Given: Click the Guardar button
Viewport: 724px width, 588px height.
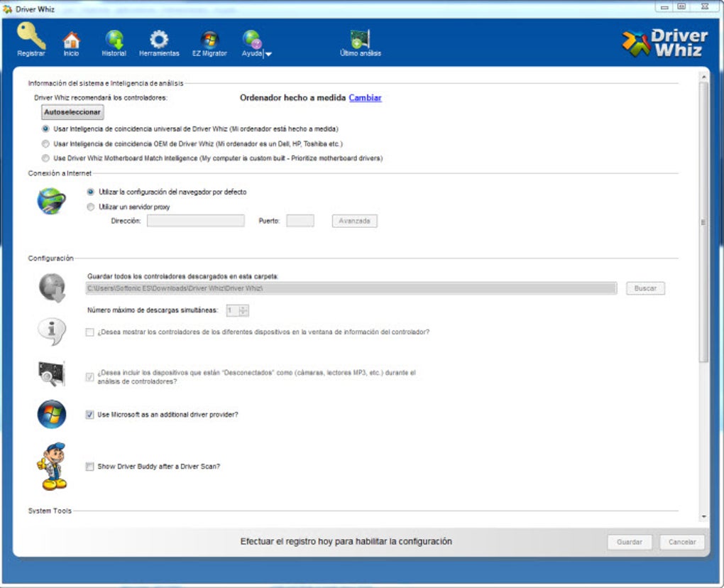Looking at the screenshot, I should [x=630, y=542].
